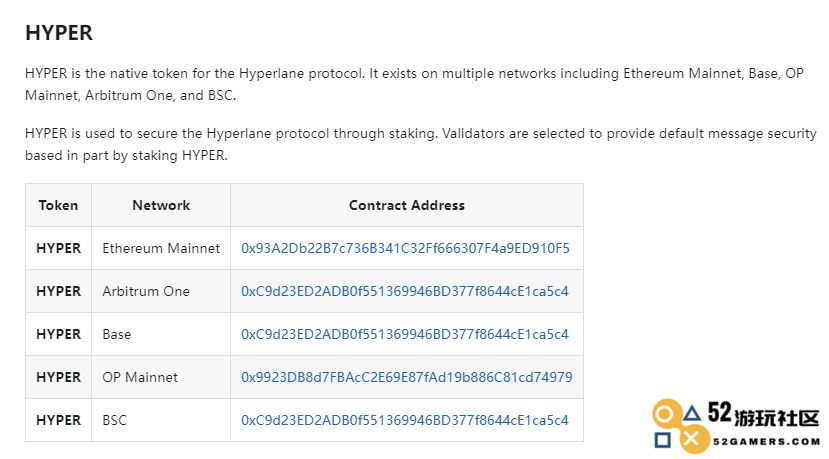Image resolution: width=829 pixels, height=459 pixels.
Task: Open the BSC row contract address link
Action: point(404,420)
